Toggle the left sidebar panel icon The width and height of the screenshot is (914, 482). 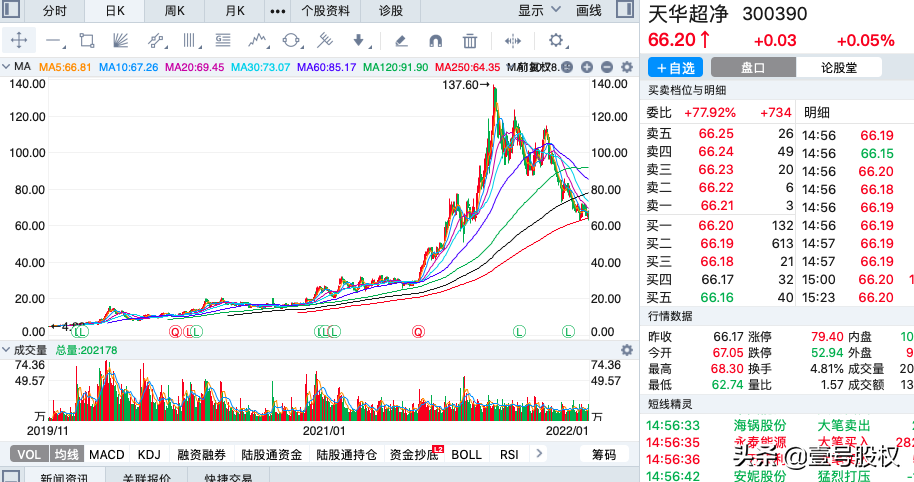click(11, 9)
